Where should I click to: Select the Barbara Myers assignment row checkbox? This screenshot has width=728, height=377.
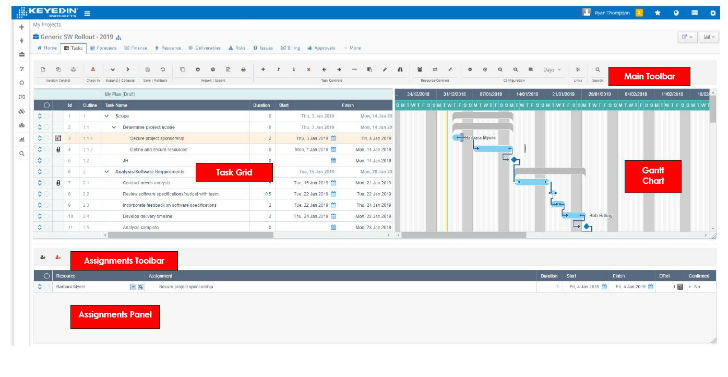point(47,287)
